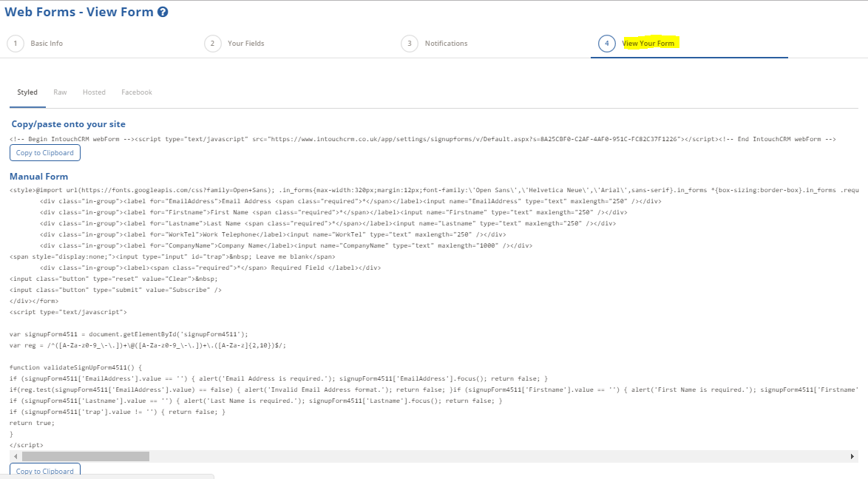Click the '</div></form>' code line
The height and width of the screenshot is (479, 868).
34,301
